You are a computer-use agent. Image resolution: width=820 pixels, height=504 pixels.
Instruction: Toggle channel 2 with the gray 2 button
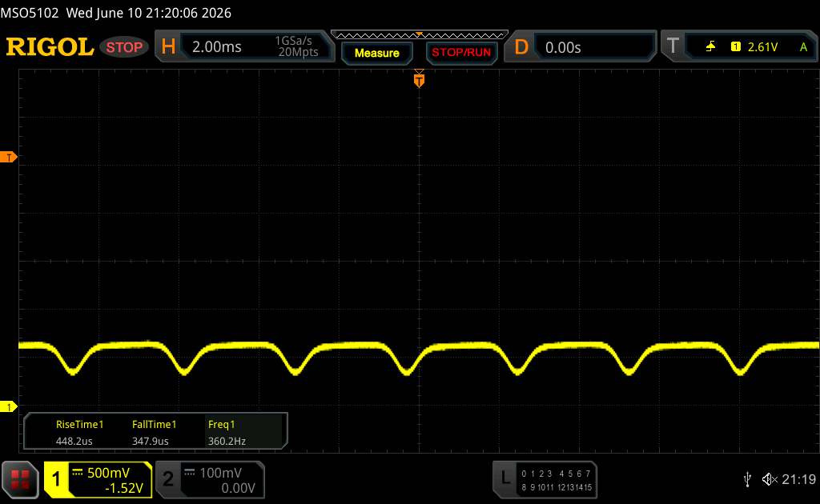coord(168,479)
